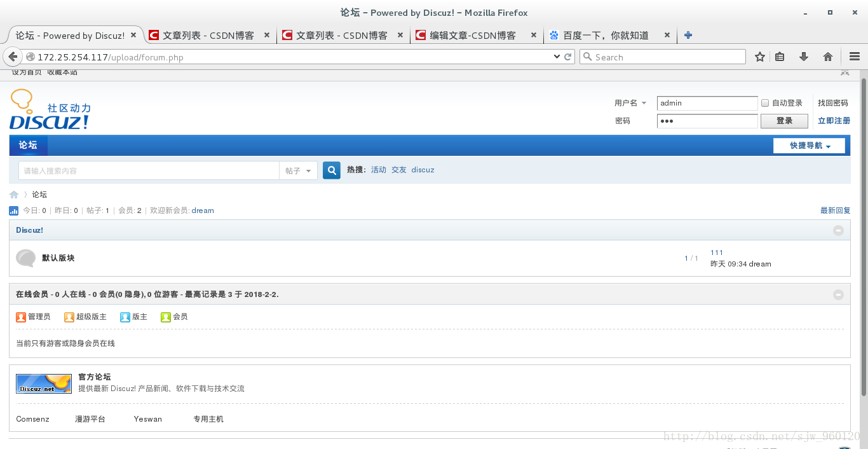Go to Firefox home page icon

click(x=828, y=57)
